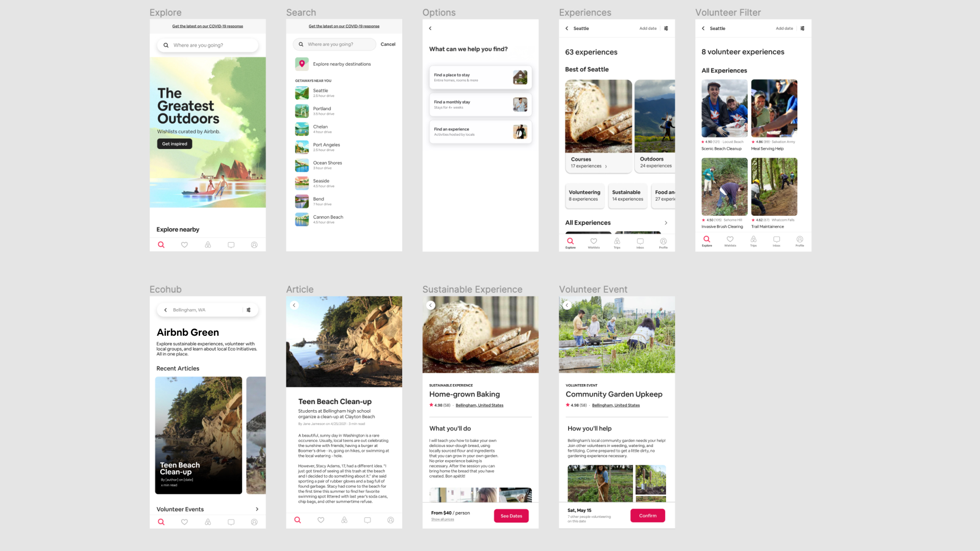
Task: Click back circle on Sustainable Experience photo
Action: pyautogui.click(x=431, y=305)
